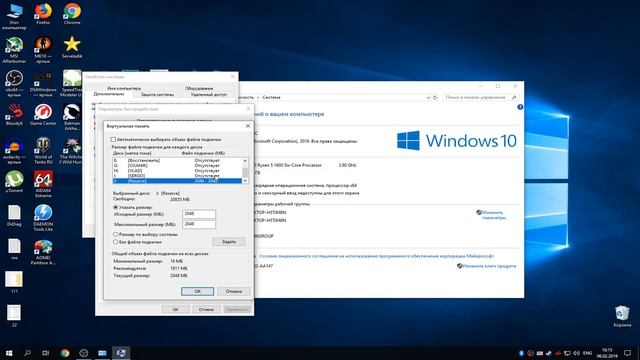Select system managed size radio button
Screen dimensions: 640x360
(x=116, y=234)
